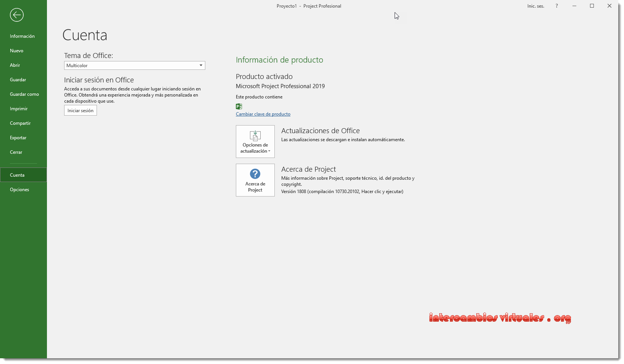
Task: Click the Acerca de Project button
Action: point(255,180)
